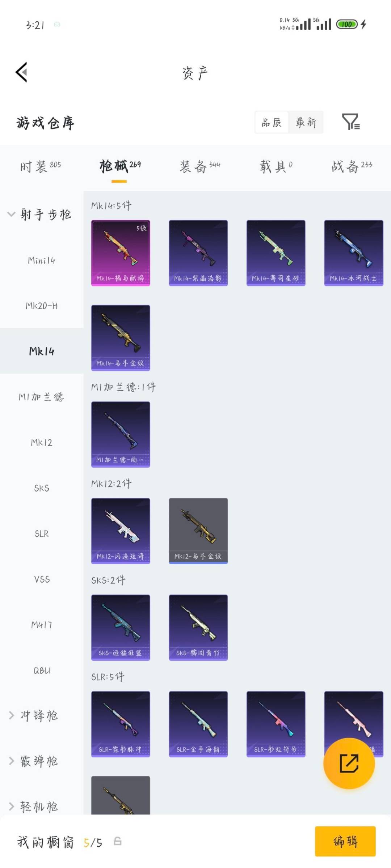Viewport: 391px width, 868px height.
Task: Tap the back arrow icon
Action: pyautogui.click(x=22, y=72)
